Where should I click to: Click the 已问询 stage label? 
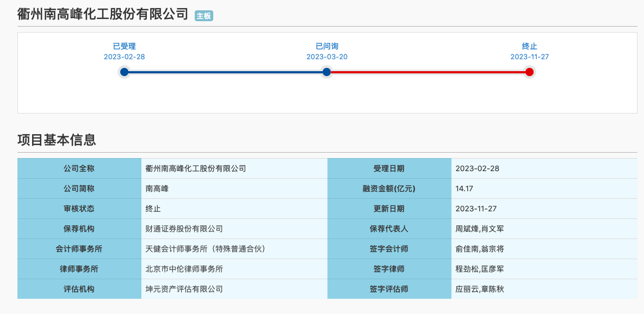pyautogui.click(x=326, y=46)
